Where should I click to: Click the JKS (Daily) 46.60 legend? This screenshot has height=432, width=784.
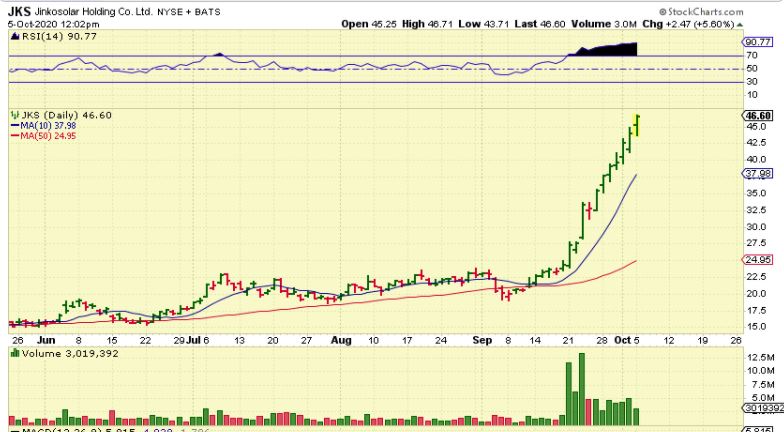pyautogui.click(x=66, y=116)
